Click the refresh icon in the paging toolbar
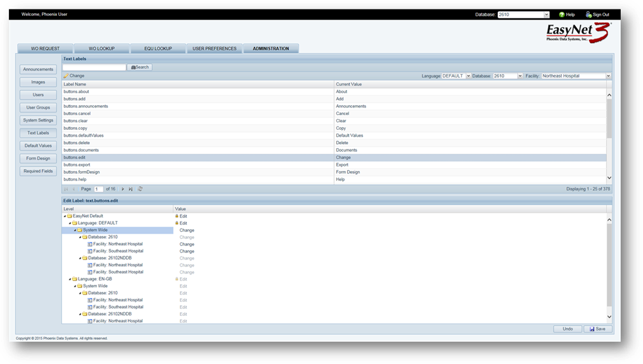The width and height of the screenshot is (643, 364). [x=140, y=189]
